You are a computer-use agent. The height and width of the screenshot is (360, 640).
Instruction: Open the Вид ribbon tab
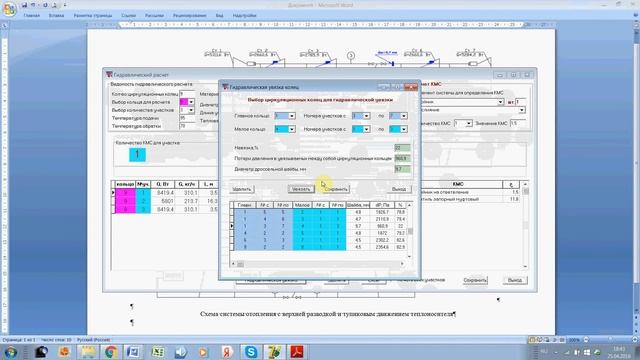220,16
